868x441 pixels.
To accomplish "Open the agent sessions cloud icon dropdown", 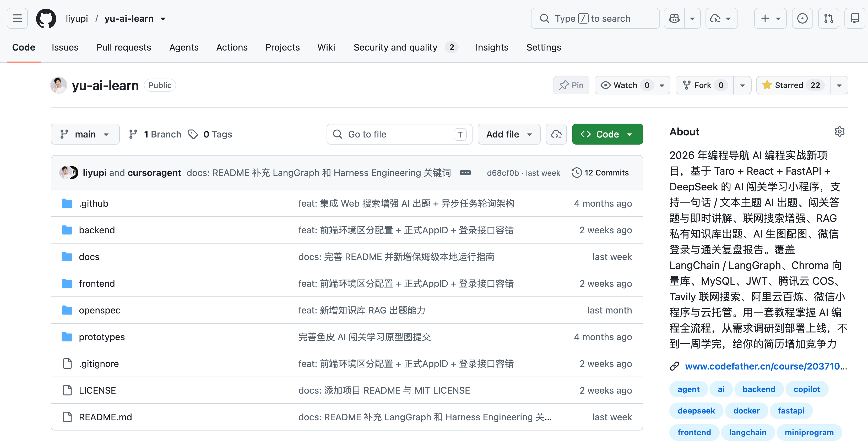I will tap(721, 19).
